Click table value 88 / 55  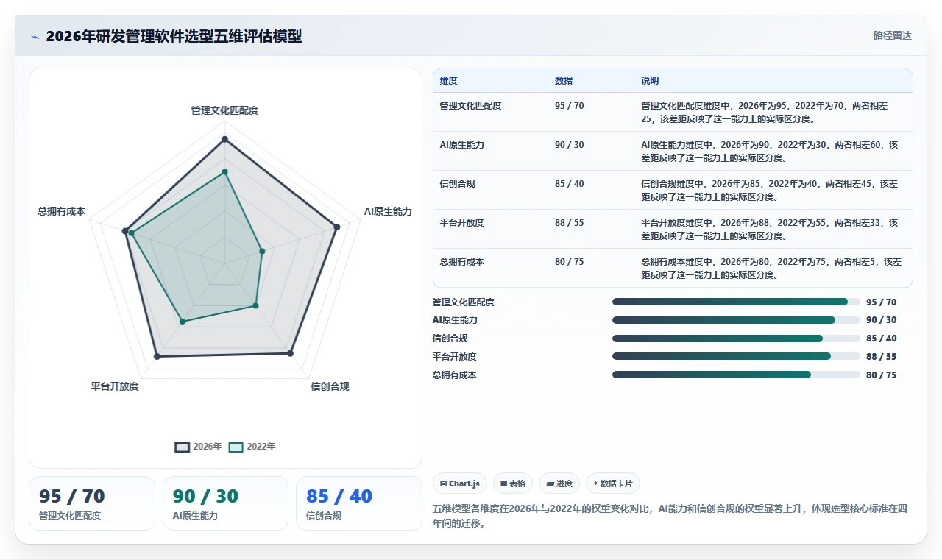[x=570, y=223]
